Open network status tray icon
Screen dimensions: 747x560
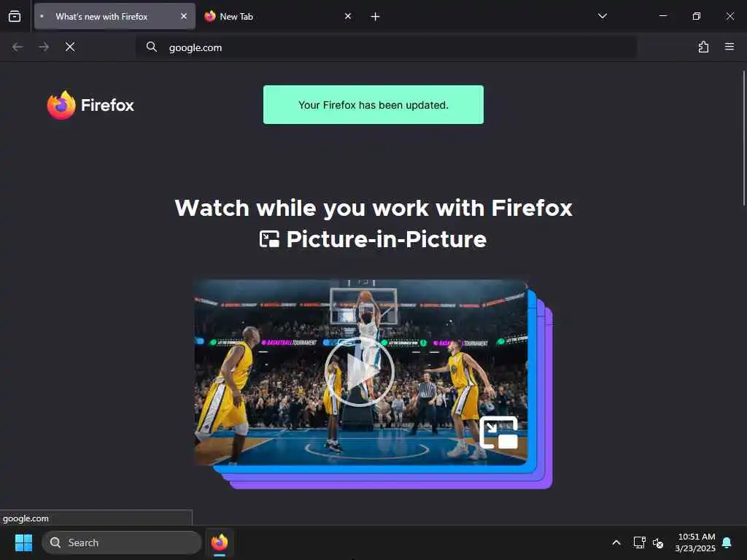click(639, 542)
